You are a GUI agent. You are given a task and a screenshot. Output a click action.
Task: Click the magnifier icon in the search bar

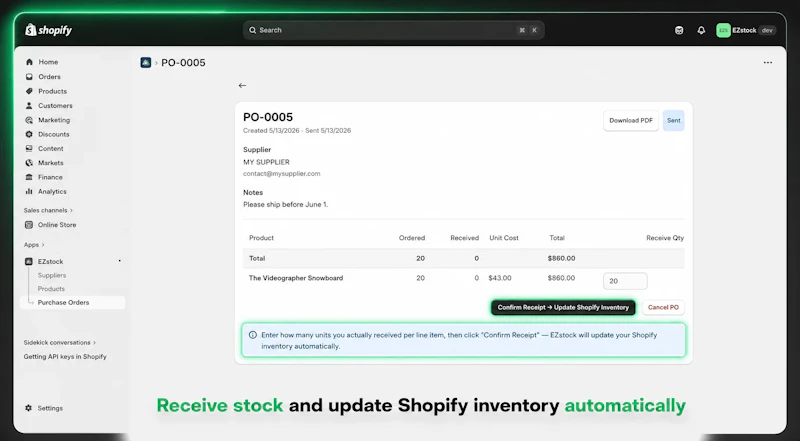pos(253,30)
